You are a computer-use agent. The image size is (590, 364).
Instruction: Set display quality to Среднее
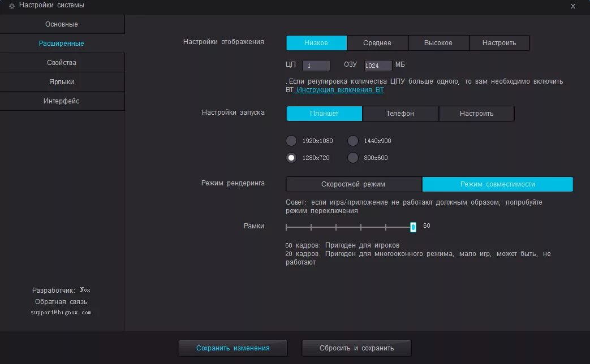[x=377, y=43]
